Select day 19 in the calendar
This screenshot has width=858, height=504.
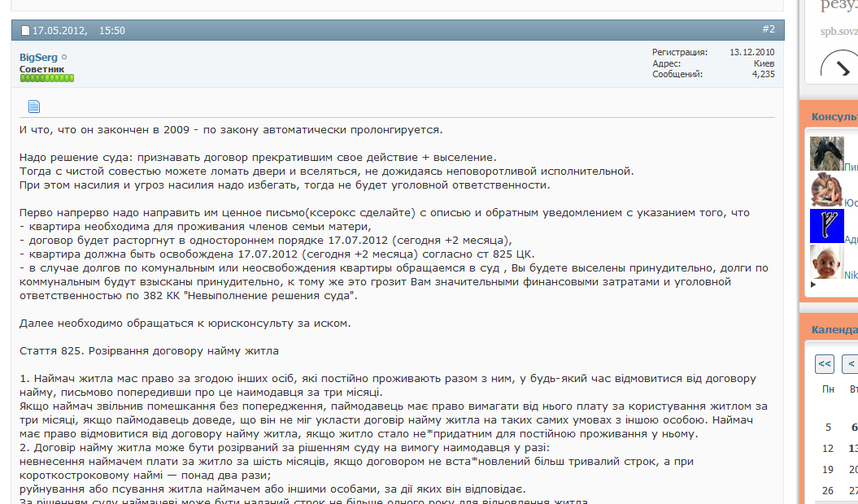pyautogui.click(x=828, y=469)
